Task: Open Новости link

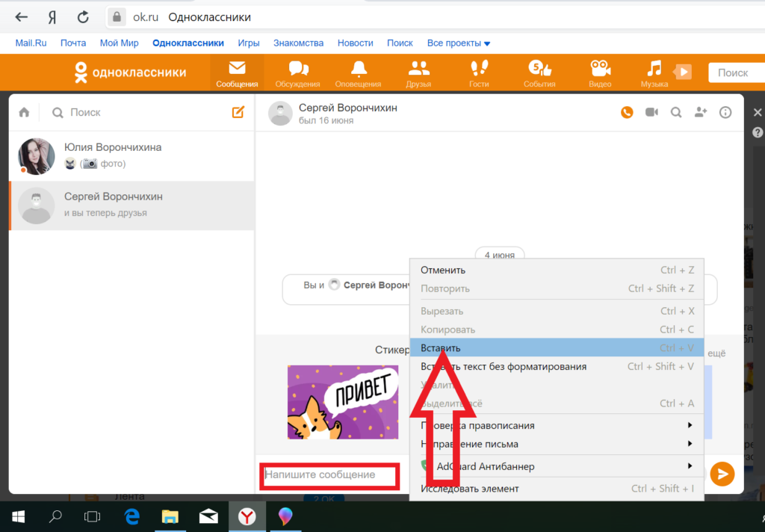Action: coord(355,43)
